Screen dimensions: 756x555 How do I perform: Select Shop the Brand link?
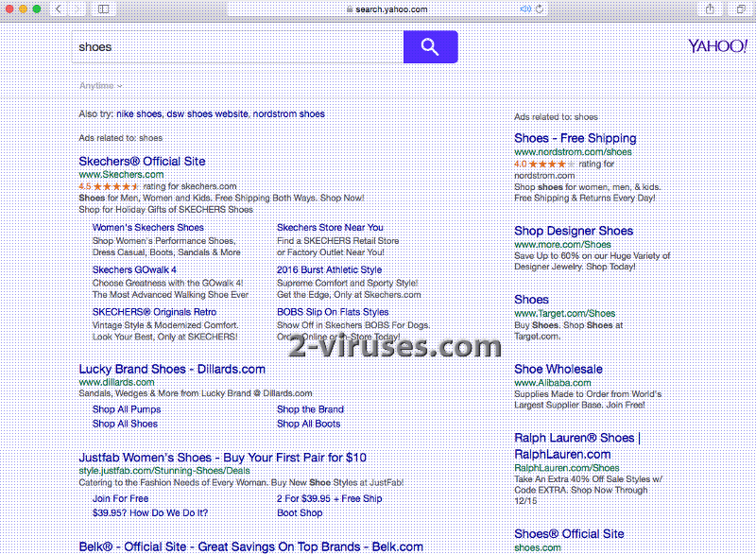tap(310, 409)
